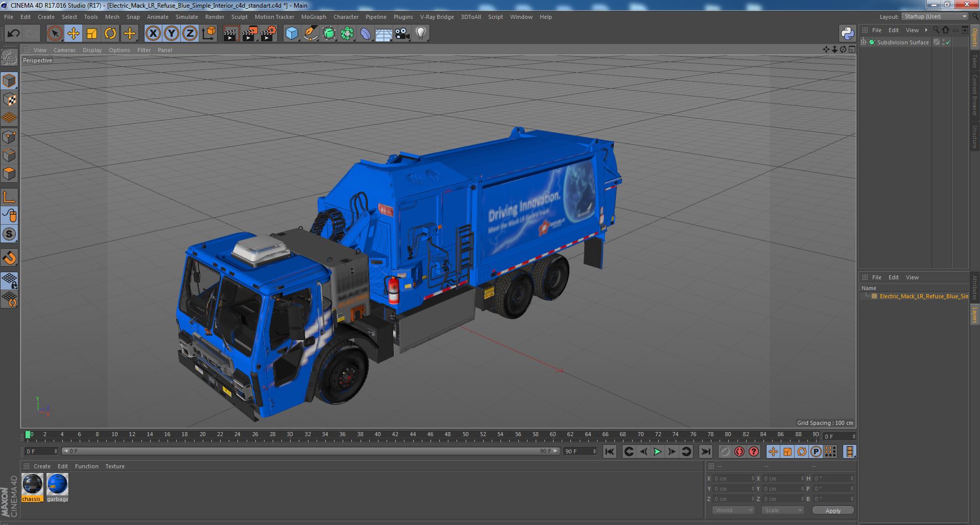This screenshot has height=525, width=980.
Task: Switch to the Takes side tab
Action: click(974, 61)
